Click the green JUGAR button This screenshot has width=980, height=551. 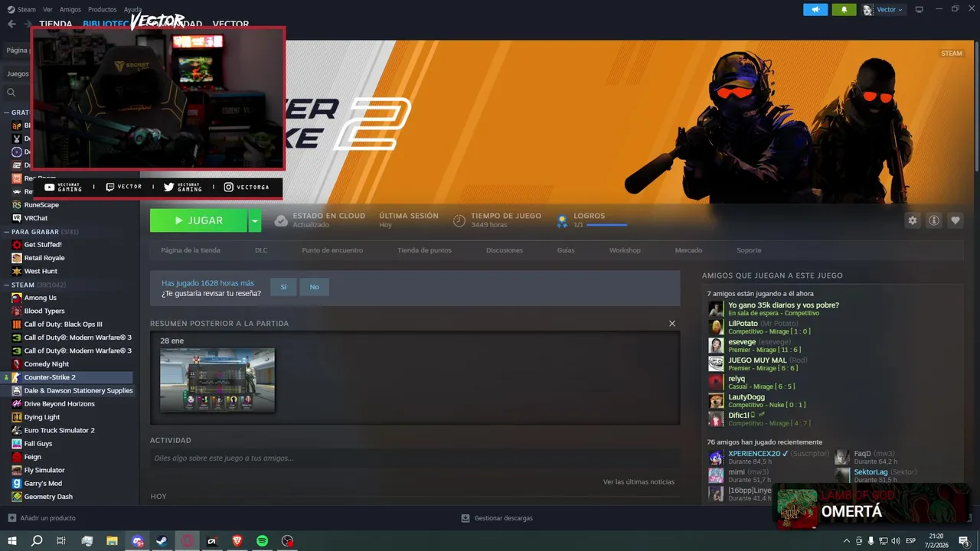(x=198, y=220)
